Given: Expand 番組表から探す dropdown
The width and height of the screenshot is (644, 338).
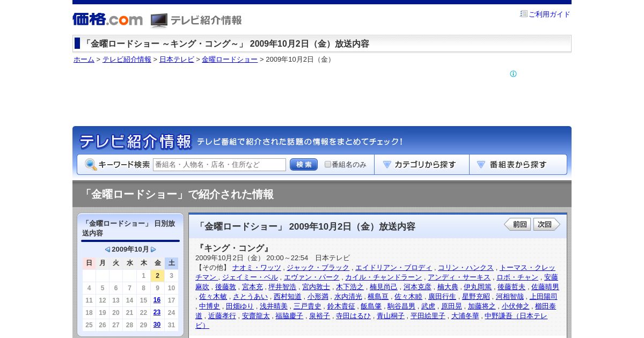Looking at the screenshot, I should 518,165.
